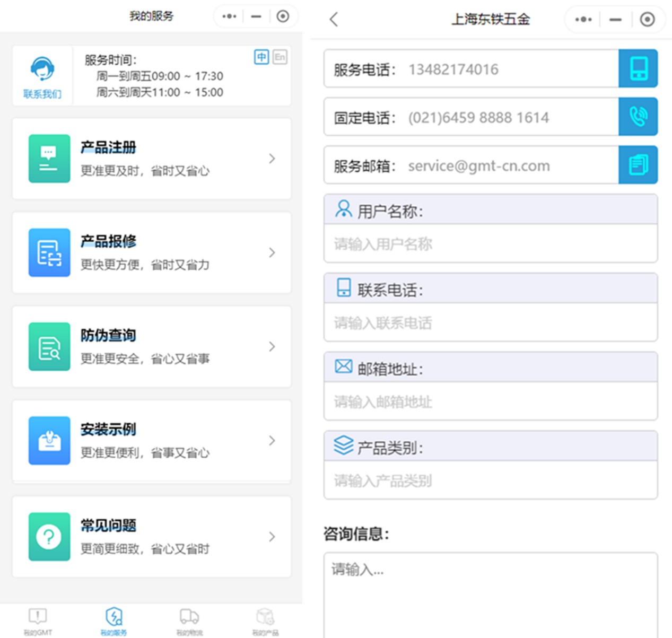
Task: Open the 我的GMT bottom tab
Action: coord(38,621)
